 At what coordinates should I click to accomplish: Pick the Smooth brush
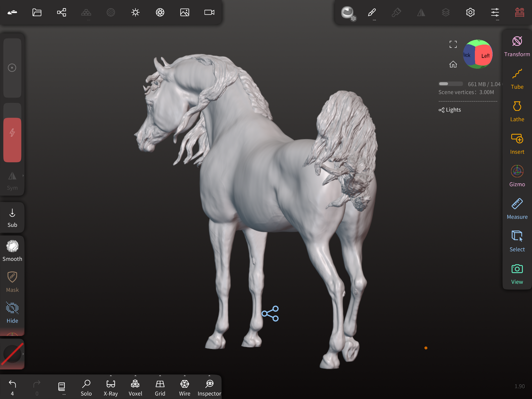pos(12,251)
